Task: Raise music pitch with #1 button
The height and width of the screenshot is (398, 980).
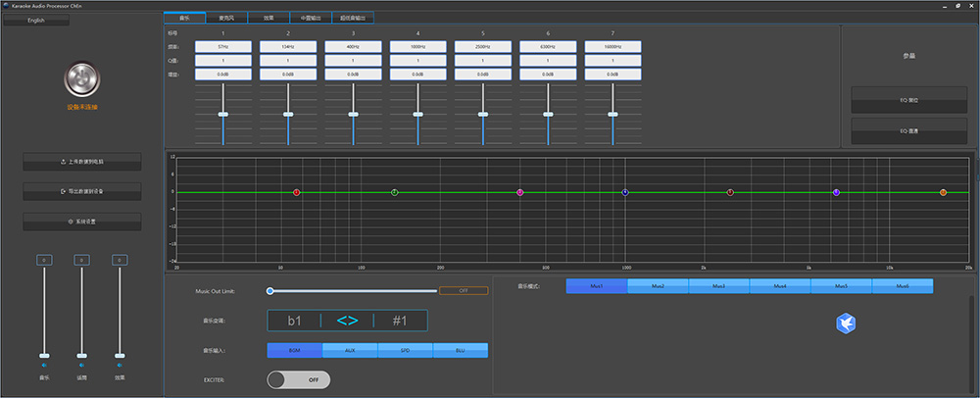Action: click(x=400, y=321)
